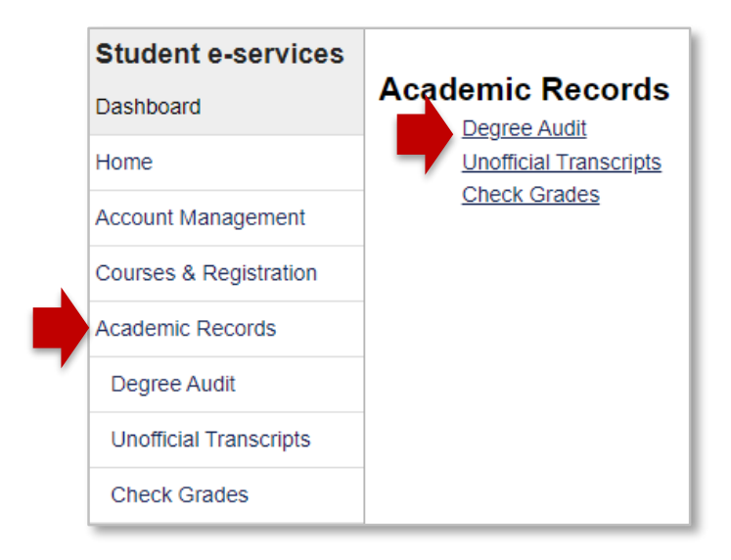Click the Student e-services sidebar title
Viewport: 731px width, 560px height.
[x=219, y=55]
